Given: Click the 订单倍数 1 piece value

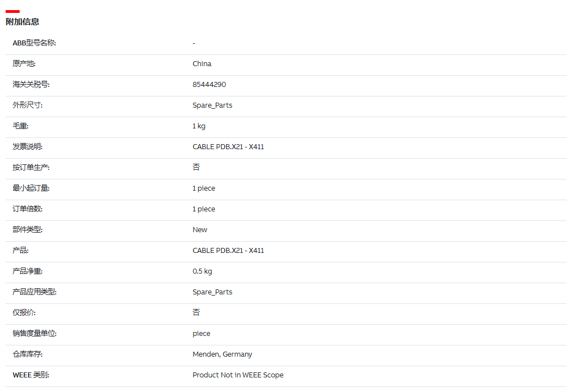Looking at the screenshot, I should 204,209.
